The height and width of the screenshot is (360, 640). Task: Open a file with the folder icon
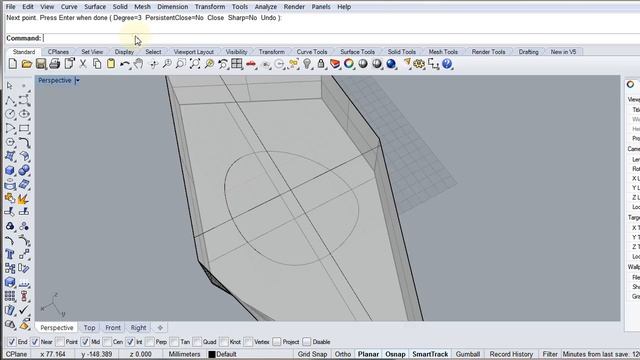point(27,64)
